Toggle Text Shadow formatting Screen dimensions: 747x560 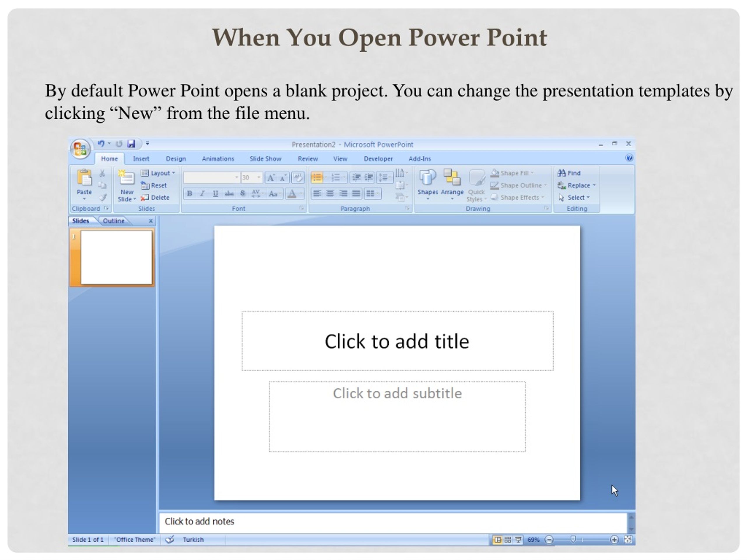click(242, 194)
